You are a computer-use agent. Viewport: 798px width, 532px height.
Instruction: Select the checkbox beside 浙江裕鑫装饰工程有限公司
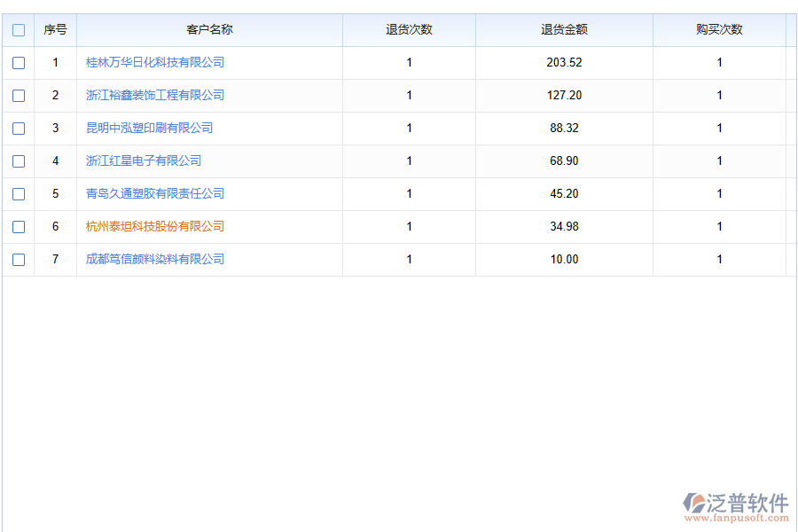[x=18, y=95]
